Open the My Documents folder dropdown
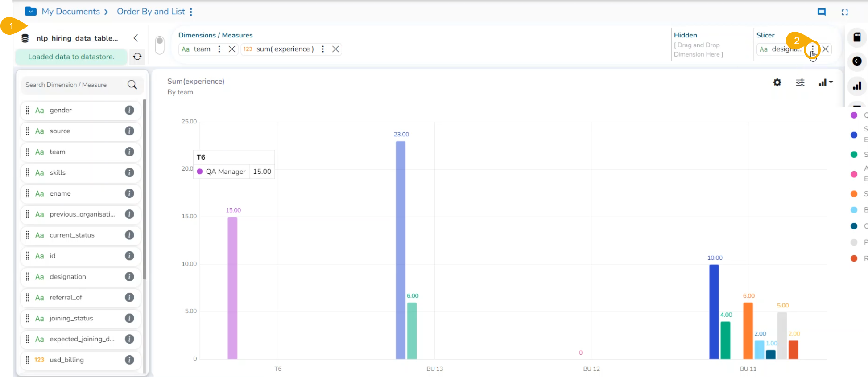Image resolution: width=868 pixels, height=377 pixels. click(30, 11)
